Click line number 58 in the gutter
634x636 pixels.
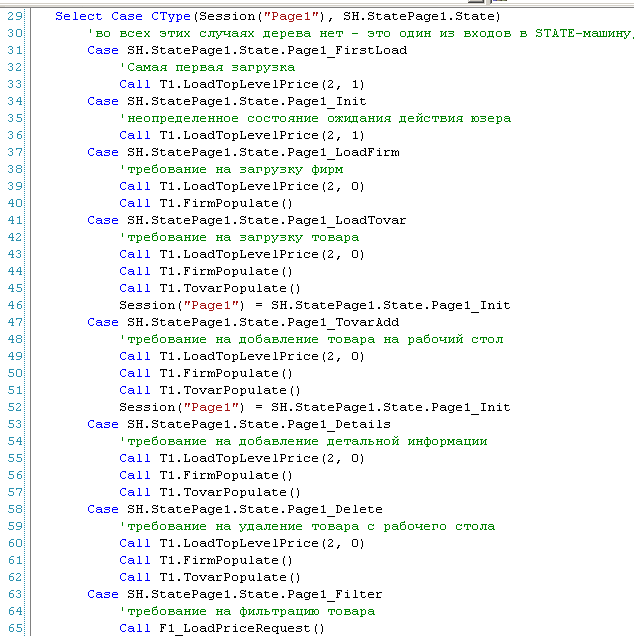[x=15, y=509]
